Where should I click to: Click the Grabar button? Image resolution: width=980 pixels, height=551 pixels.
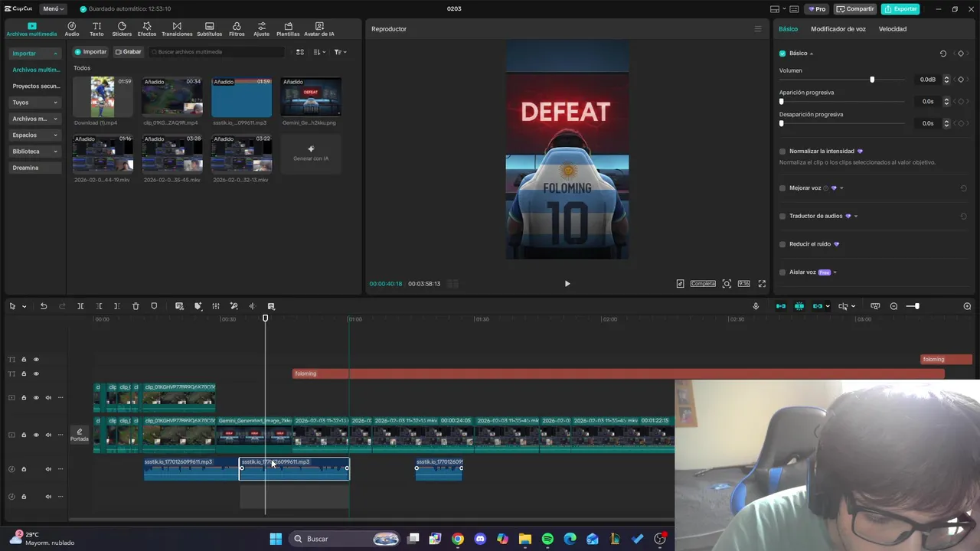click(x=129, y=52)
